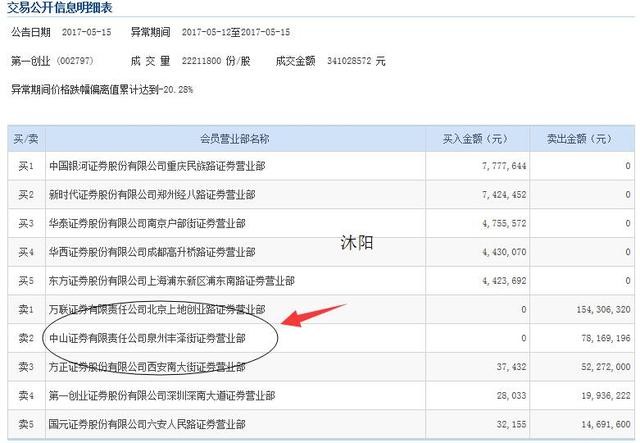The height and width of the screenshot is (443, 640).
Task: Click the 买入金额（元） column header
Action: point(477,139)
